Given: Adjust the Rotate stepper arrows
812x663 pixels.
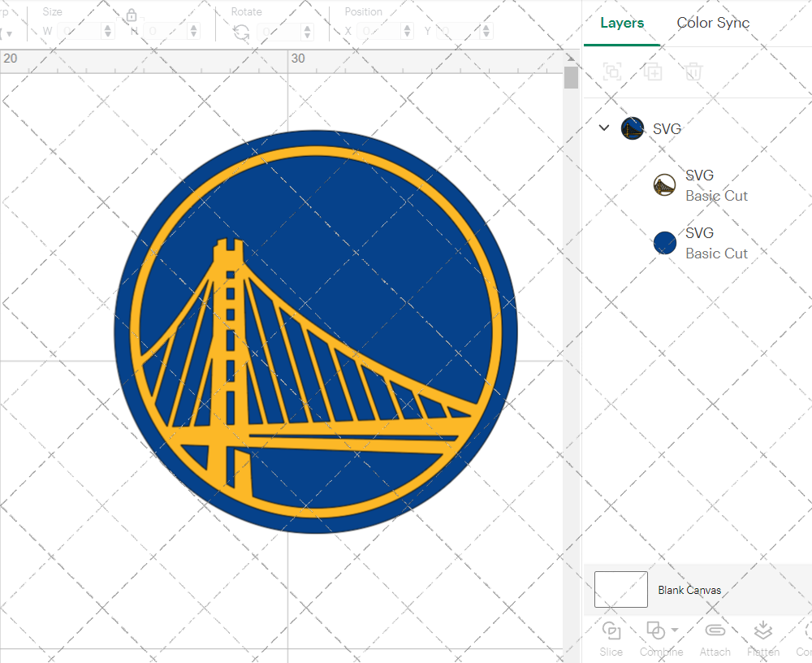Looking at the screenshot, I should point(308,31).
